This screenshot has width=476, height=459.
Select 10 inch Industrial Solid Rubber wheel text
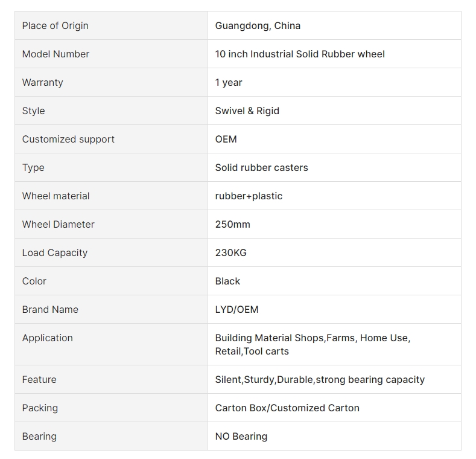coord(300,54)
